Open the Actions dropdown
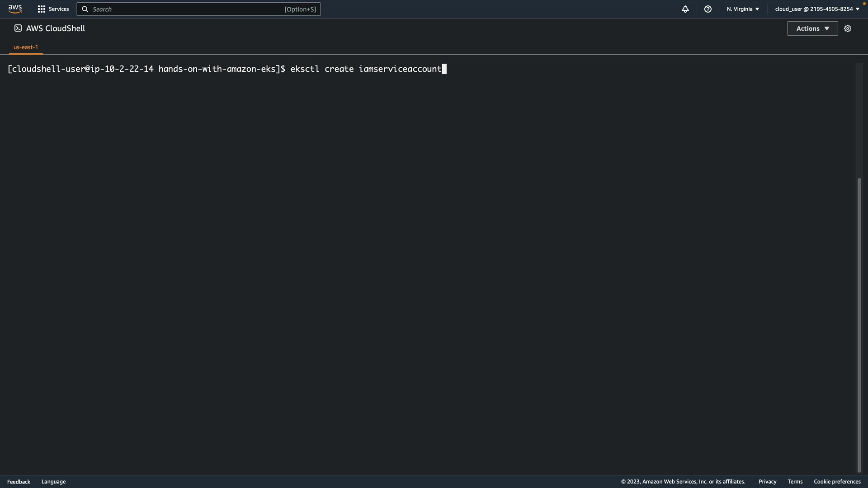The image size is (868, 488). (x=812, y=28)
